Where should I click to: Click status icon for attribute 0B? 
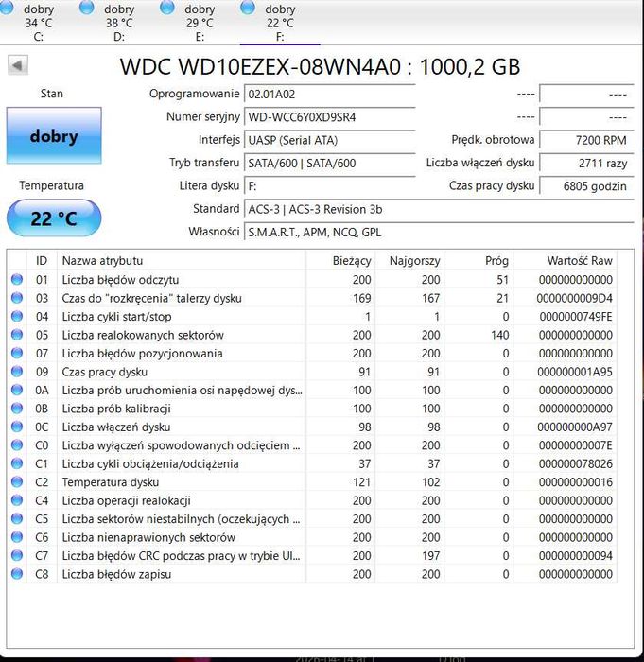pos(17,408)
